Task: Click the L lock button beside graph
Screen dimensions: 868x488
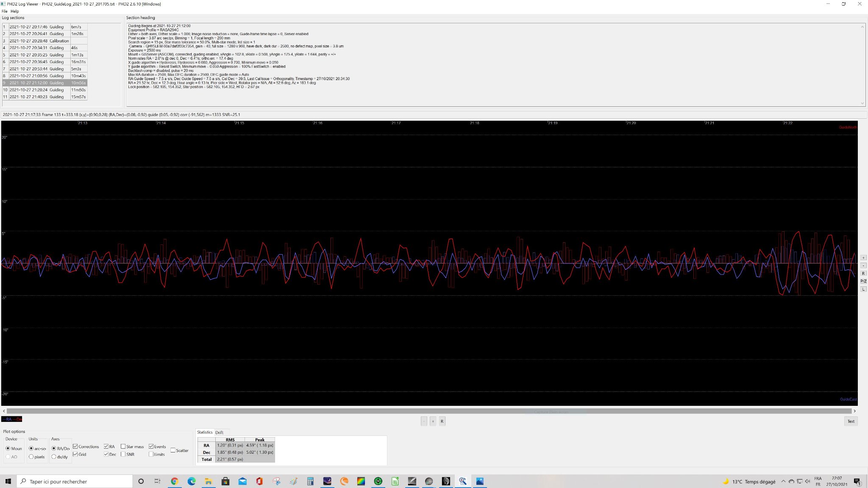Action: point(863,289)
